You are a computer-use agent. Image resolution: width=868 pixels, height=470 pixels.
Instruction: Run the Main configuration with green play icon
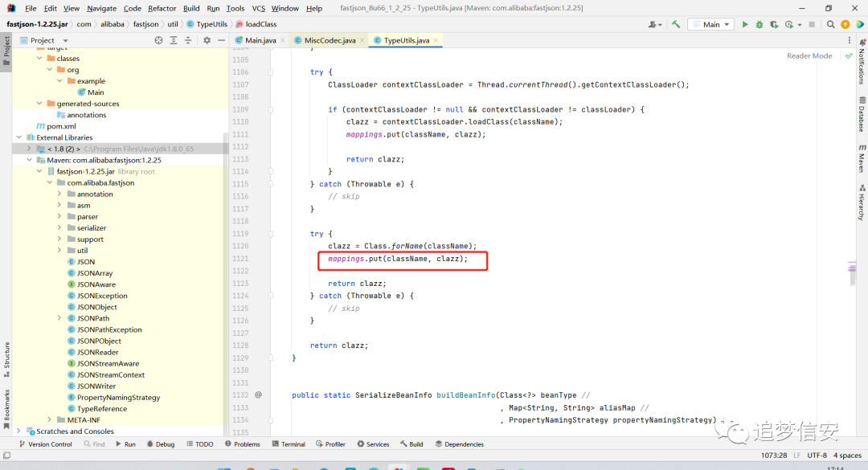(745, 24)
